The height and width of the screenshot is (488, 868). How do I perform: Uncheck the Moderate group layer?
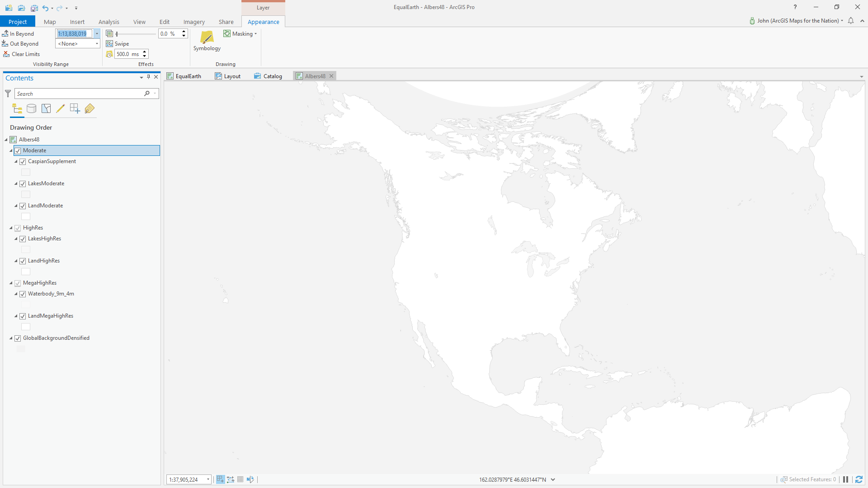(x=18, y=150)
